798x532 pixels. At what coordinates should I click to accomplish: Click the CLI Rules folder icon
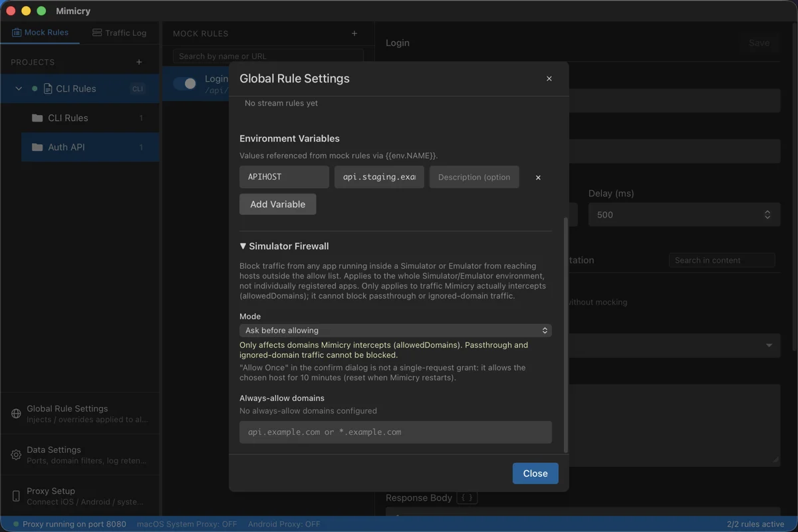coord(37,118)
